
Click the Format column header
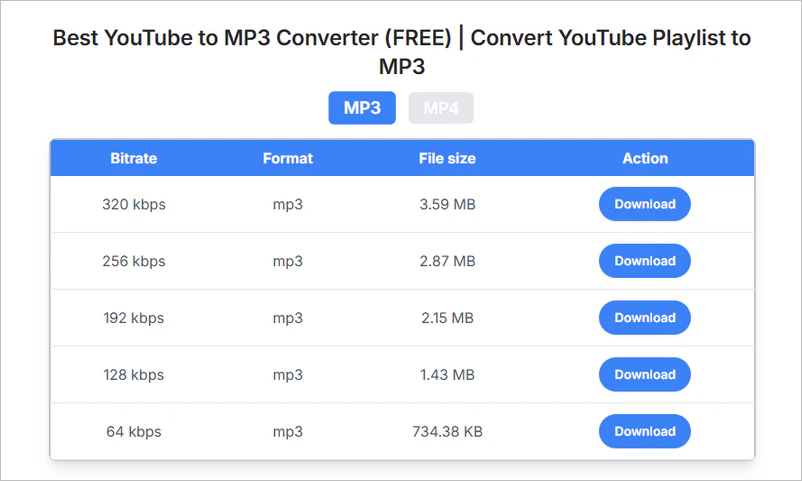point(287,159)
